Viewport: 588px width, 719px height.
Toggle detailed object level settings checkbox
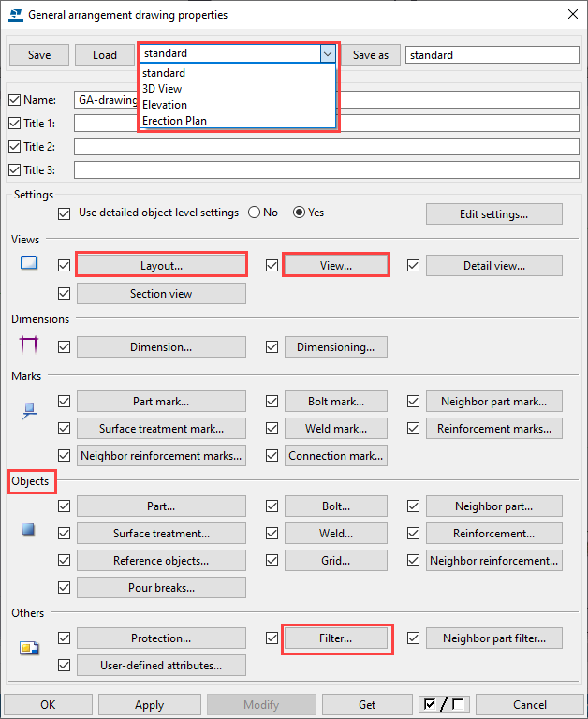click(x=64, y=213)
